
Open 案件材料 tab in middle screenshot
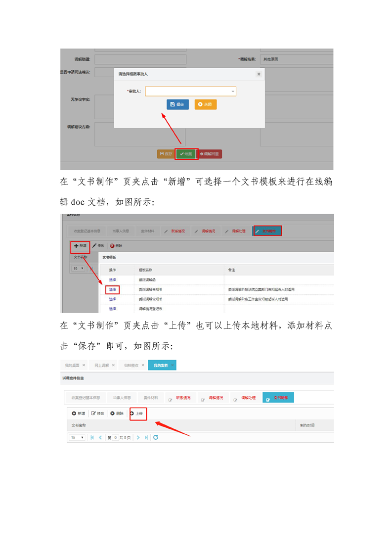point(147,231)
